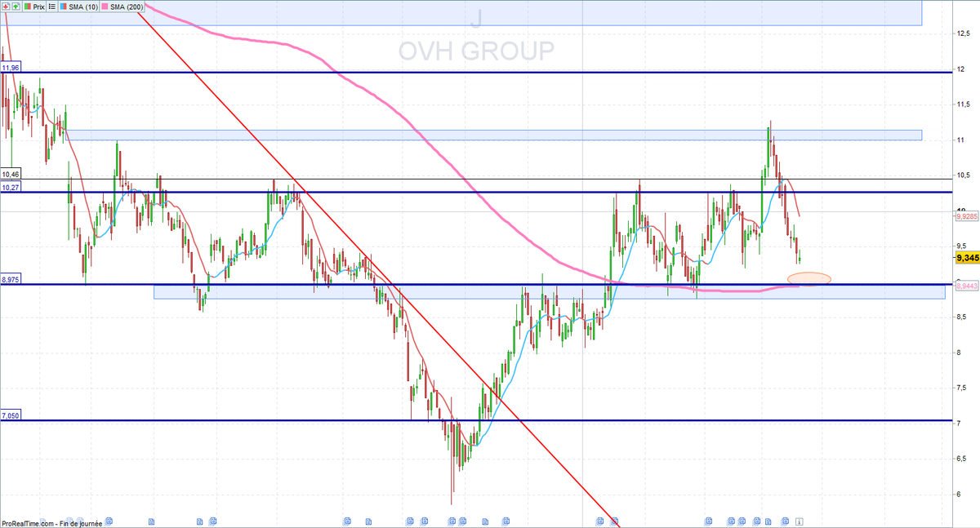The image size is (980, 528).
Task: Select the blue rectangle zone above 12,5
Action: pyautogui.click(x=461, y=12)
